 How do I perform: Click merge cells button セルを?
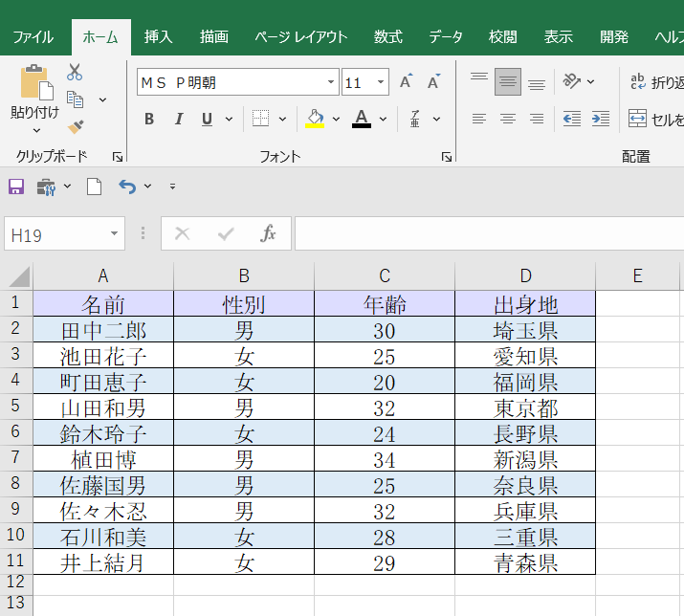[655, 119]
